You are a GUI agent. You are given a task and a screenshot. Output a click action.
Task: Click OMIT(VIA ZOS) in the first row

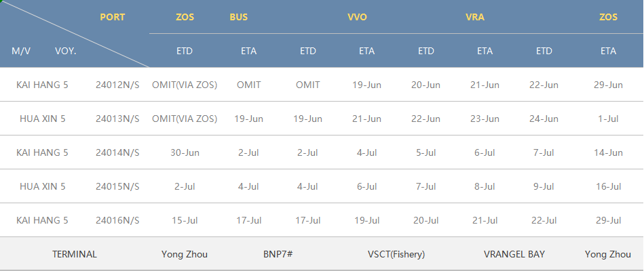pos(185,85)
